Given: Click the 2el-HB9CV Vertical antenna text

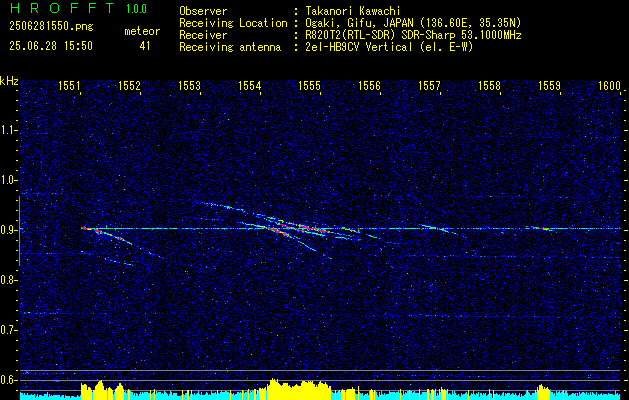Looking at the screenshot, I should point(389,47).
